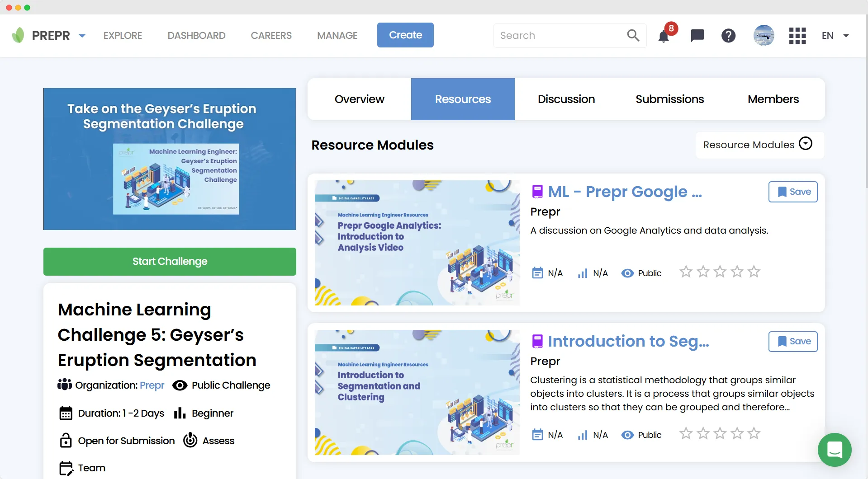This screenshot has height=479, width=868.
Task: Click the save bookmark icon on ML card
Action: click(782, 192)
